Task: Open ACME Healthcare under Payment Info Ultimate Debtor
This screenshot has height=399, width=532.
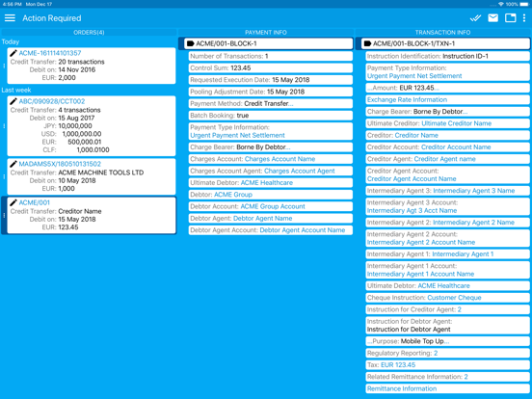Action: [267, 183]
